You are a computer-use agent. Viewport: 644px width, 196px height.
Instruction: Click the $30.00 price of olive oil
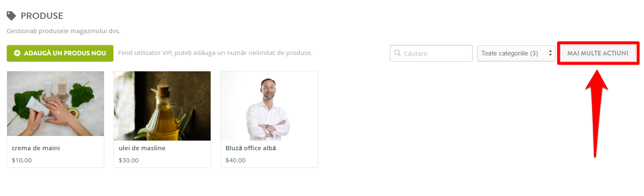(129, 160)
